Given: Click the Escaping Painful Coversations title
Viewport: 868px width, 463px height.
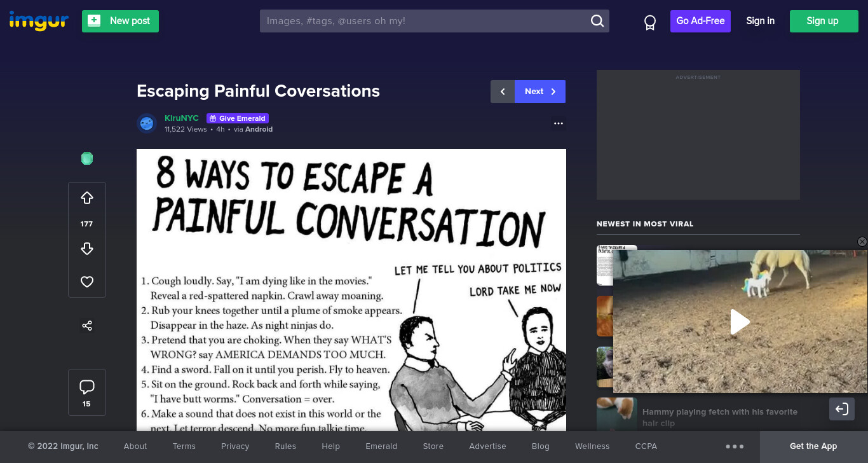Looking at the screenshot, I should (258, 91).
